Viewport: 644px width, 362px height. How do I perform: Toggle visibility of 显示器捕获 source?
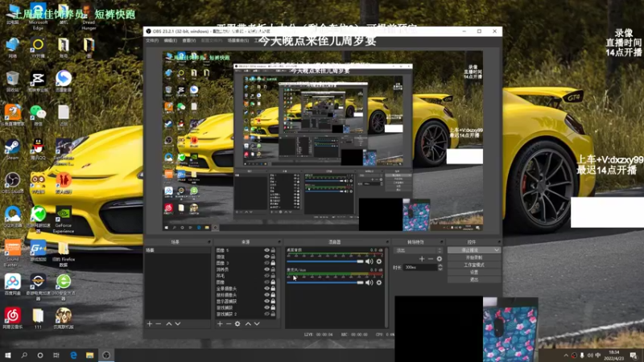pos(266,301)
